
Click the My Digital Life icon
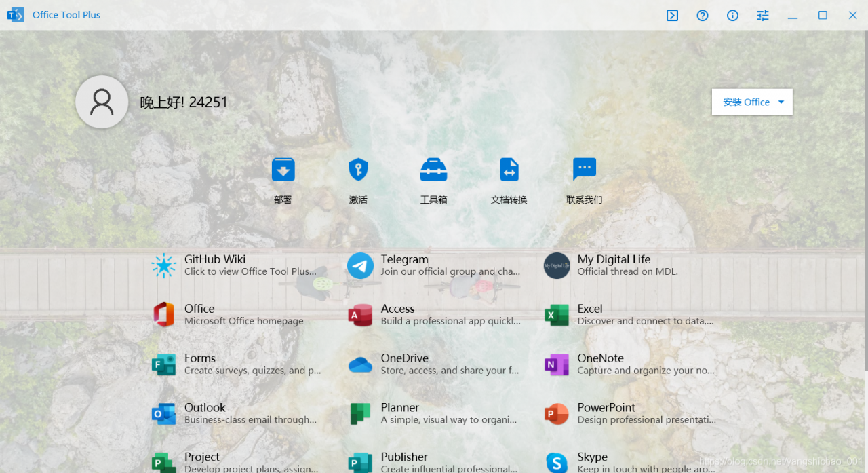pos(557,265)
